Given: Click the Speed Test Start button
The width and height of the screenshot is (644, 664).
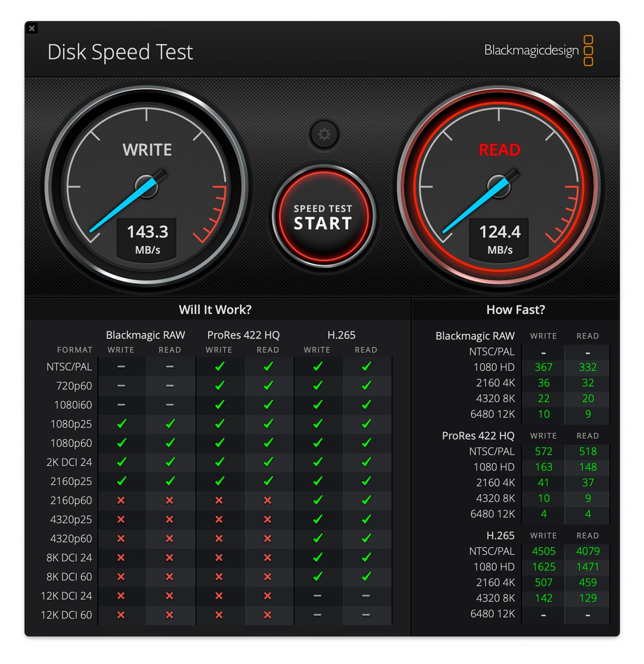Looking at the screenshot, I should pos(324,217).
